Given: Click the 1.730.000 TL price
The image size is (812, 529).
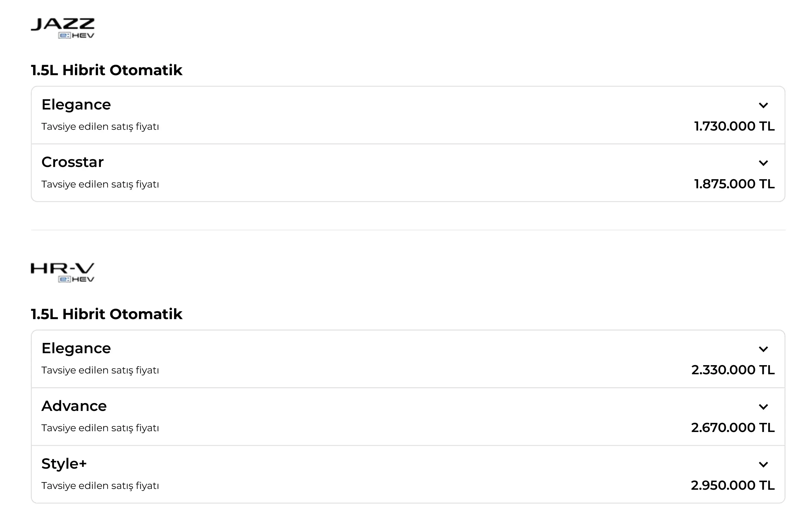Looking at the screenshot, I should click(734, 126).
